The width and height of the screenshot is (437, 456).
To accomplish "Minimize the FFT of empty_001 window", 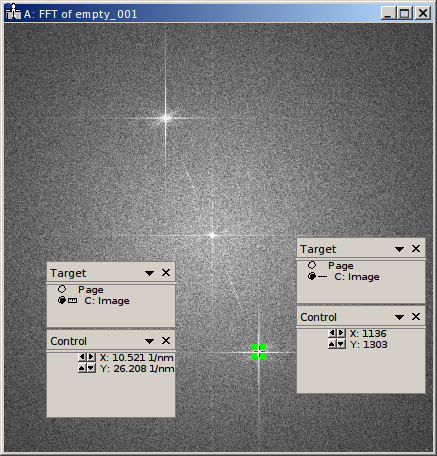I will coord(388,13).
